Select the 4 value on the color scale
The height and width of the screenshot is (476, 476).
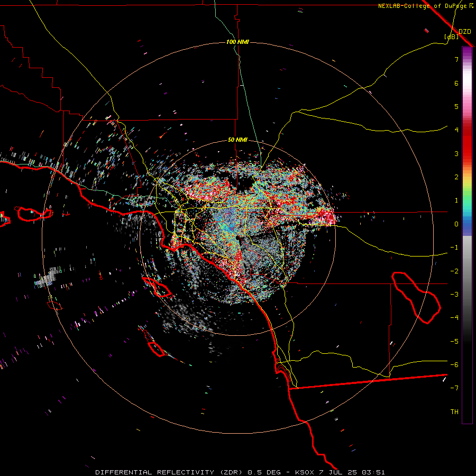[456, 130]
